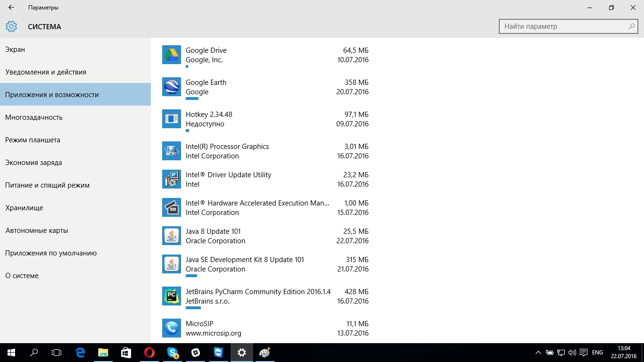Click the Google Earth globe icon
This screenshot has height=362, width=644.
(x=172, y=87)
